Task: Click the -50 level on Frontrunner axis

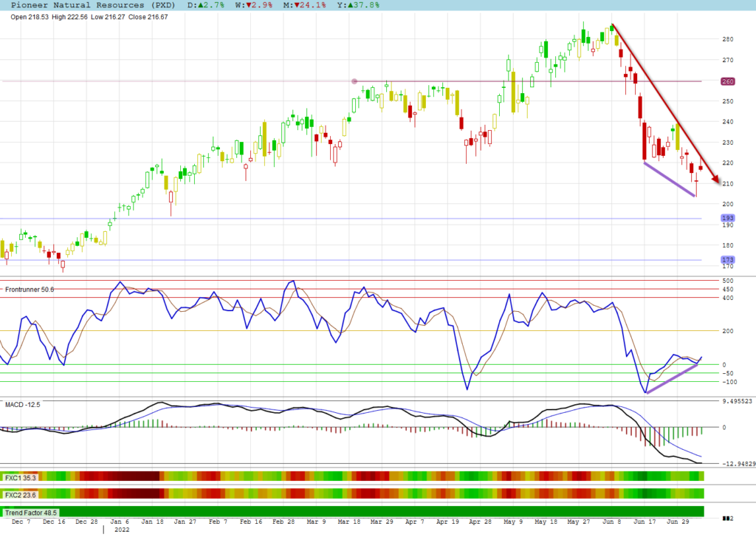Action: 727,373
